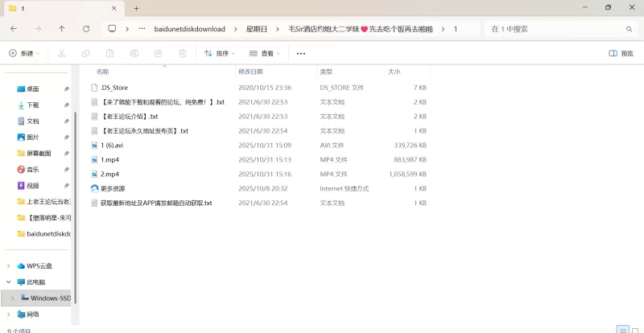Expand the WPS云盘 tree node
This screenshot has height=333, width=644.
[x=9, y=266]
